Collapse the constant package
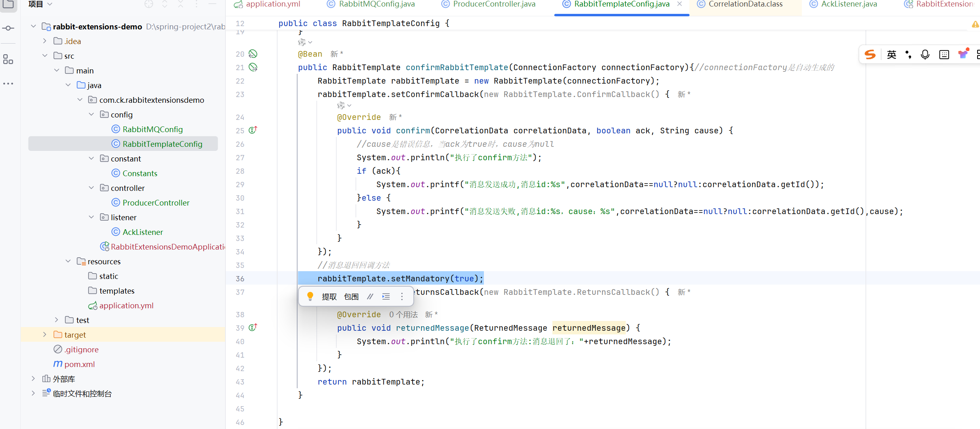980x429 pixels. 91,158
